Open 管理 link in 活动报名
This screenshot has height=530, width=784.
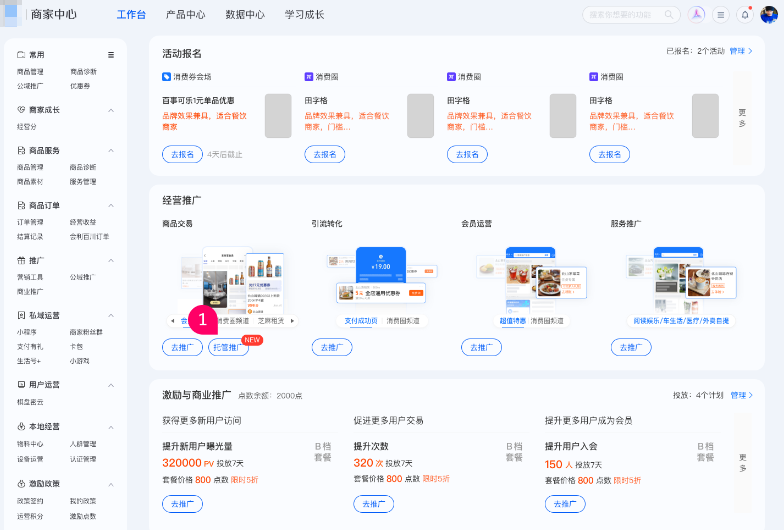740,51
